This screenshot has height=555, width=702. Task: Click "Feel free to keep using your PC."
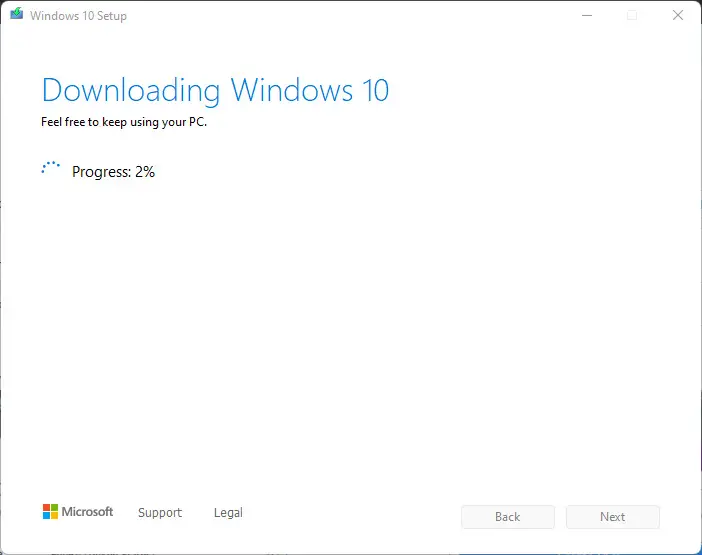(124, 122)
